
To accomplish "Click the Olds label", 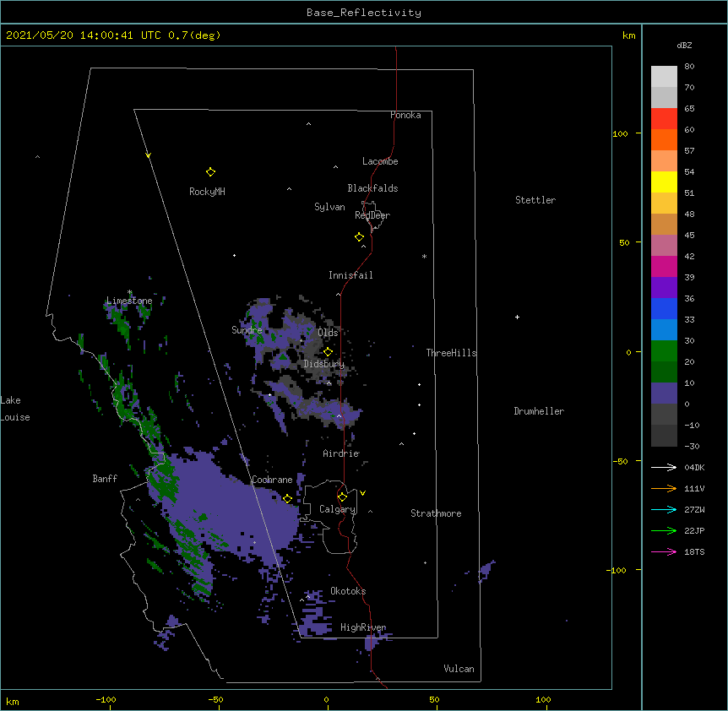I will 328,333.
